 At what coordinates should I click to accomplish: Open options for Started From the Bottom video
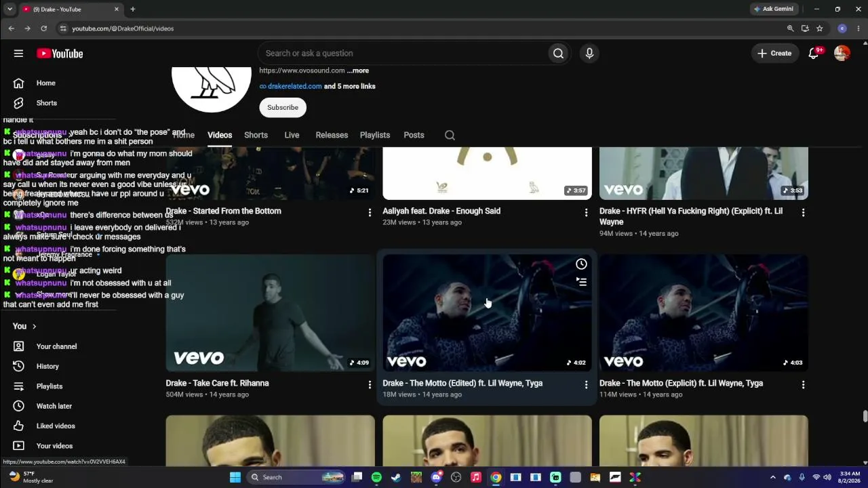(370, 213)
